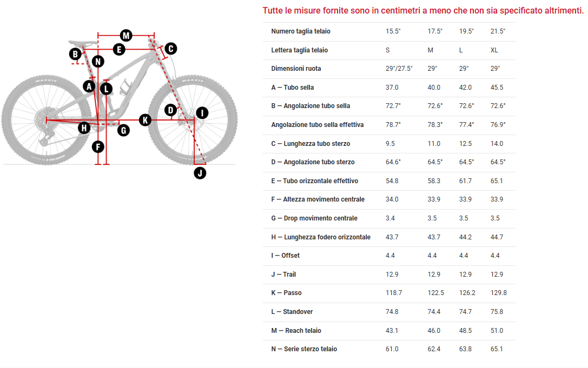
Task: Click the 'M — Reach telaio' row label
Action: pyautogui.click(x=296, y=330)
